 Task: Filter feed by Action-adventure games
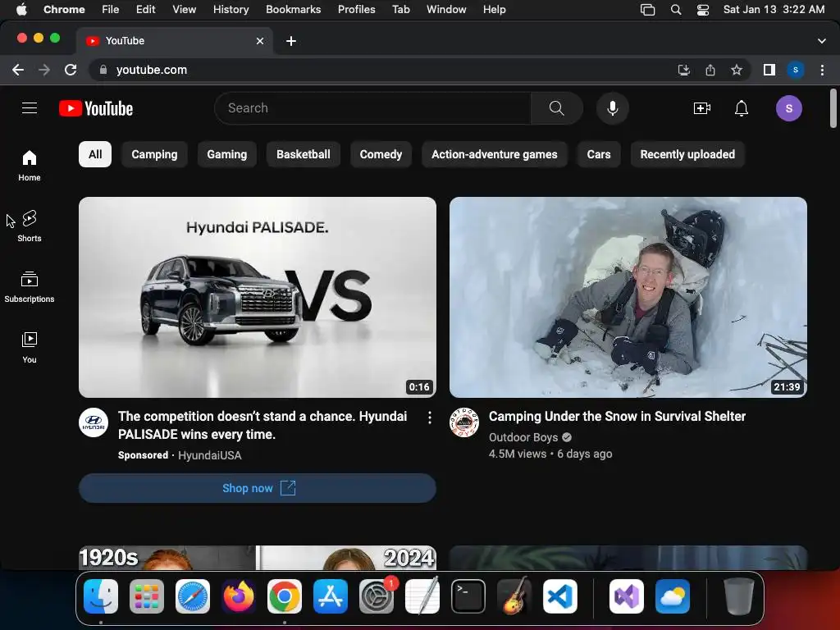point(495,154)
